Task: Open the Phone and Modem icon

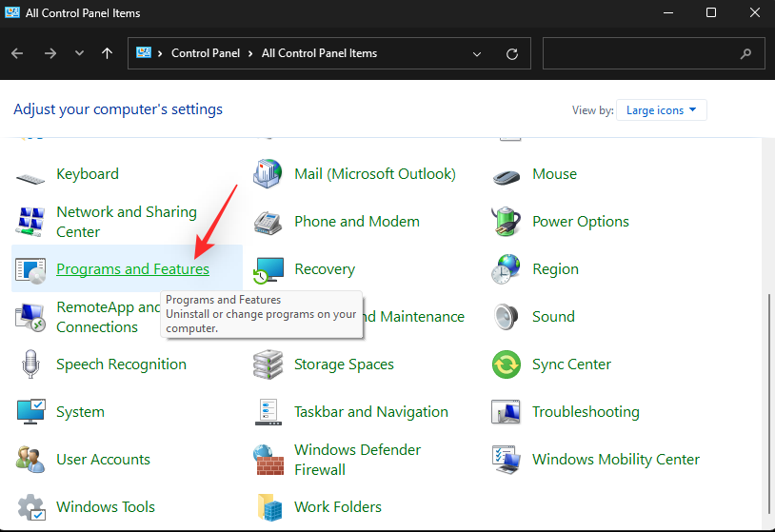Action: [268, 222]
